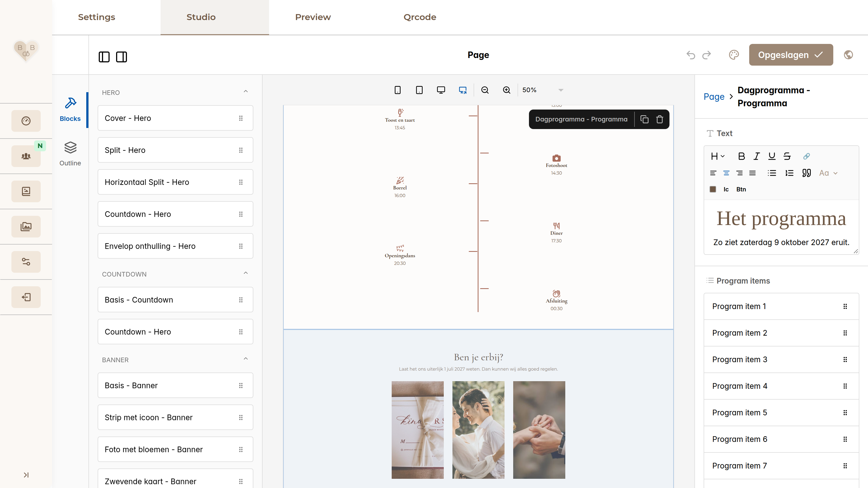Image resolution: width=868 pixels, height=488 pixels.
Task: Toggle underline text formatting
Action: pyautogui.click(x=772, y=156)
